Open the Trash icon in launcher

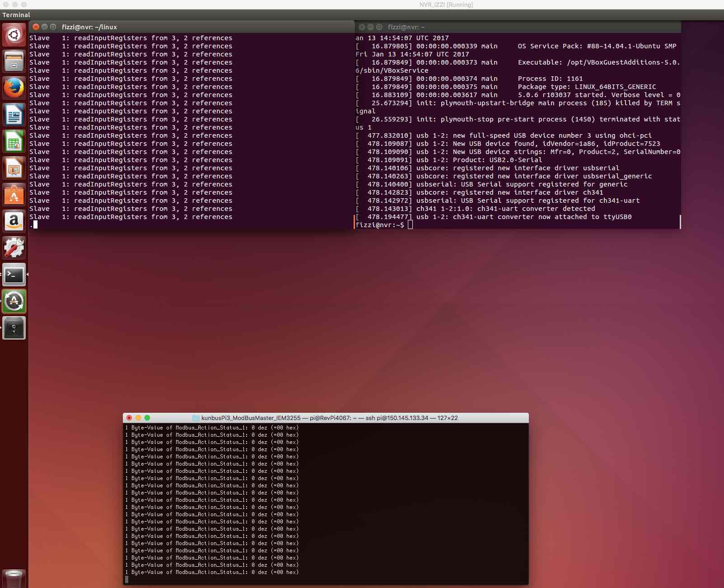(x=14, y=579)
